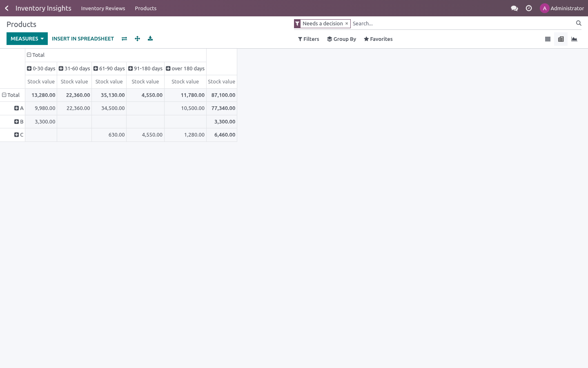Click the search magnifier icon
The image size is (588, 368).
(579, 23)
